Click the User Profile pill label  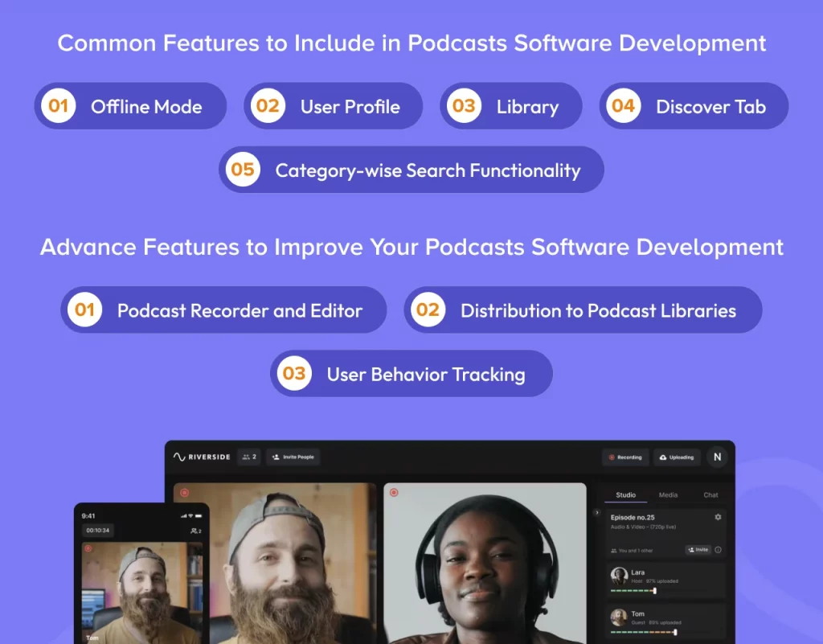[350, 107]
